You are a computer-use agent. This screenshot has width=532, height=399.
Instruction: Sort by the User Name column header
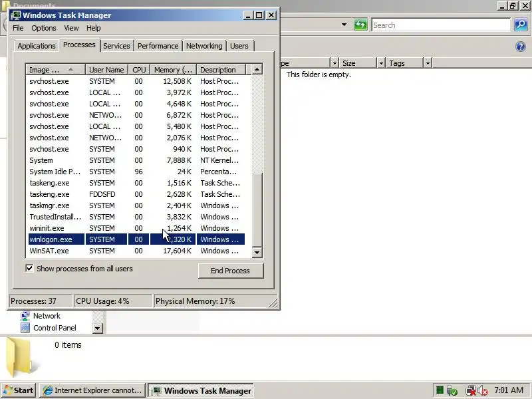[x=106, y=70]
